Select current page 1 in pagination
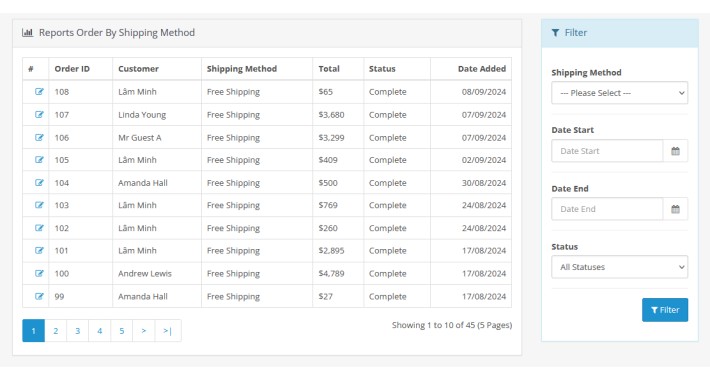 [34, 331]
